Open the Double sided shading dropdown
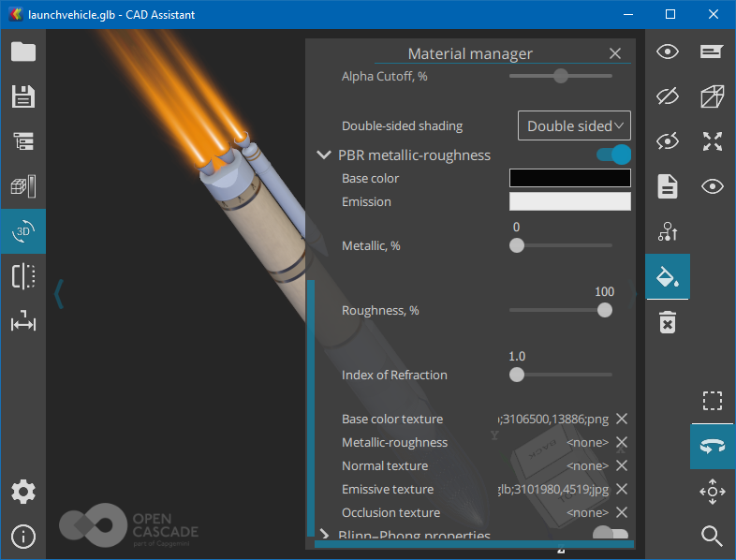Screen dimensions: 736x560 (x=574, y=125)
